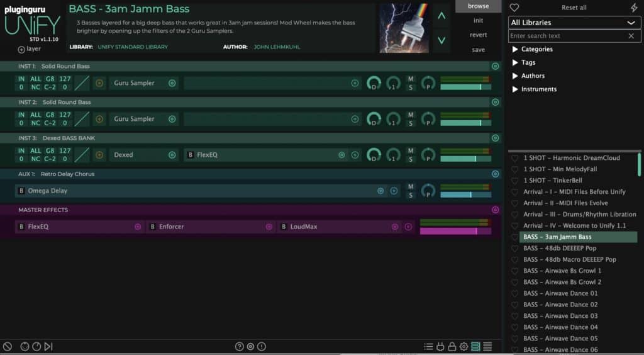Open Omega Delay plugin menu icon
This screenshot has width=644, height=355.
(x=380, y=191)
